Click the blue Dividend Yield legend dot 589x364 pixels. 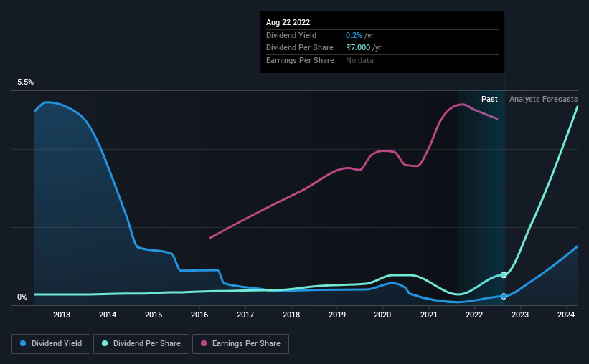23,343
